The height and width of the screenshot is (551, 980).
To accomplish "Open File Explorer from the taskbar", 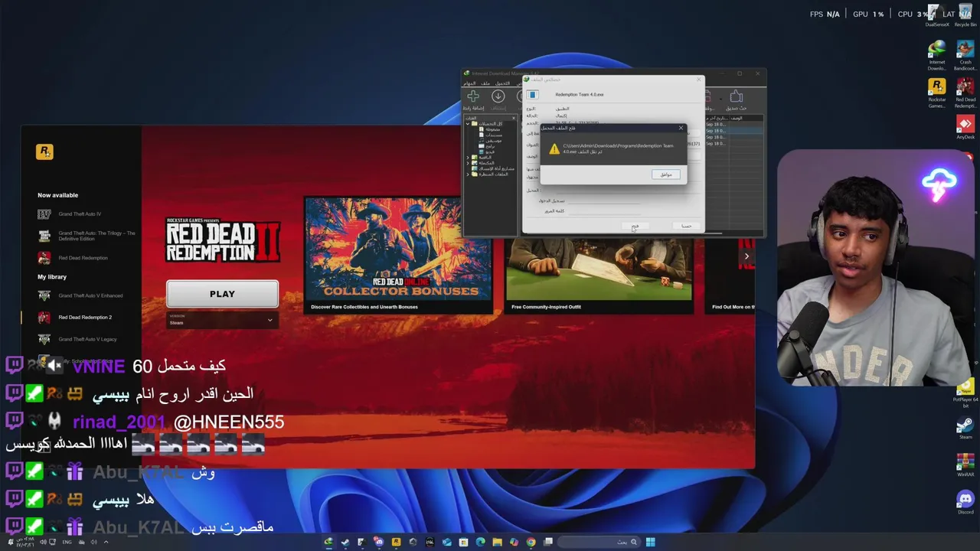I will point(497,542).
